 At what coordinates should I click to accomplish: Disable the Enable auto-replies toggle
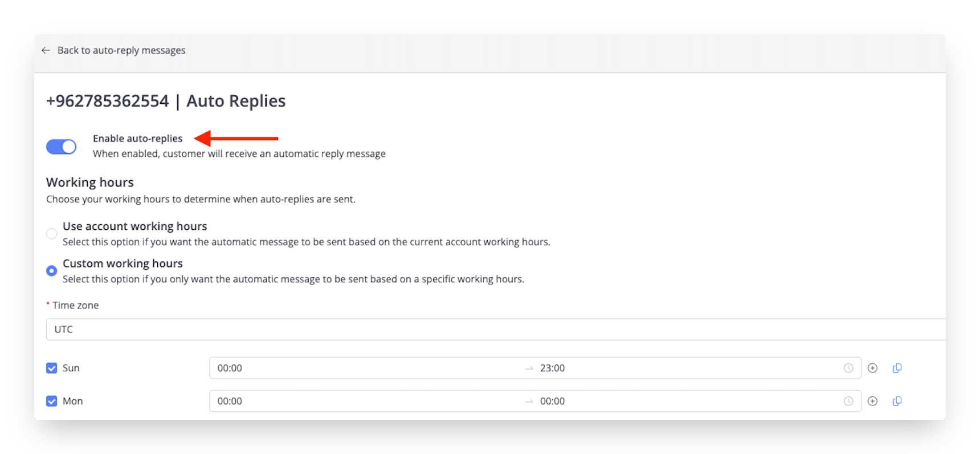click(x=61, y=147)
